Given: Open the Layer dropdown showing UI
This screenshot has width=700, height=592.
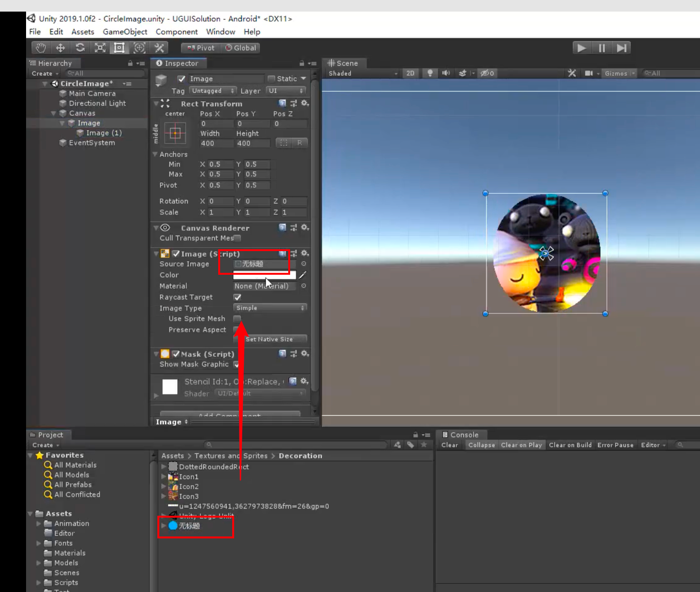Looking at the screenshot, I should tap(286, 91).
